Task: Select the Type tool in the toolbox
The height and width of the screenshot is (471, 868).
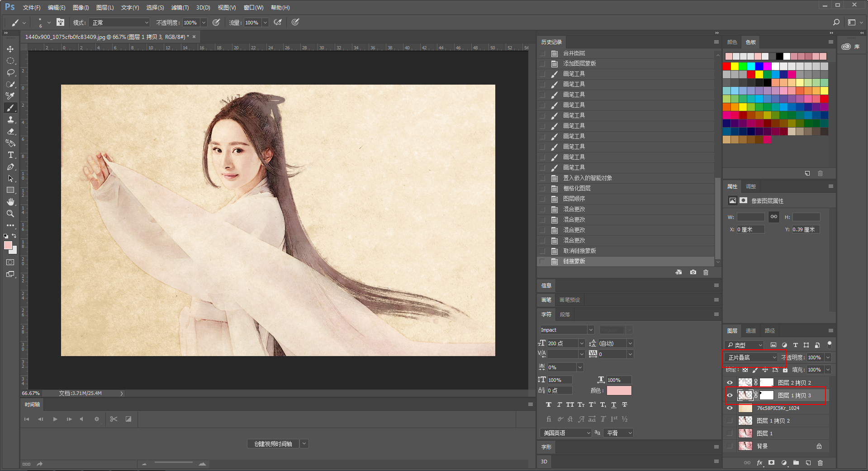Action: pyautogui.click(x=10, y=155)
